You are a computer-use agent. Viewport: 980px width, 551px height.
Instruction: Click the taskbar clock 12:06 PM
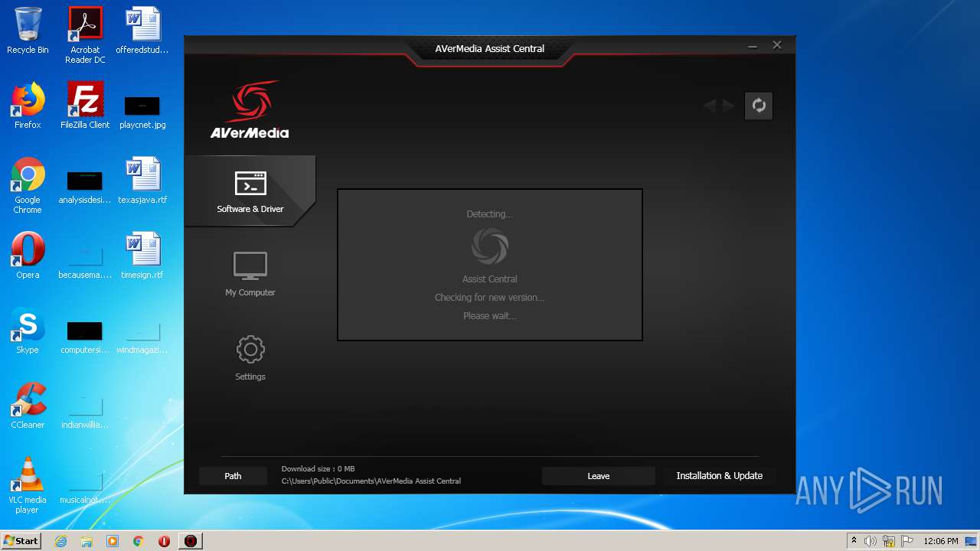click(x=941, y=541)
